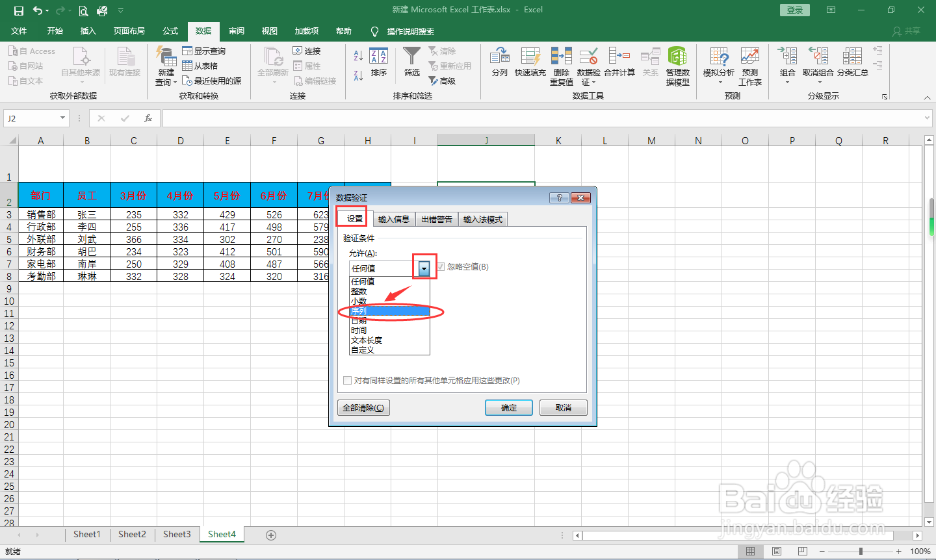Click the Save icon in quick access toolbar
Viewport: 936px width, 560px height.
click(19, 10)
